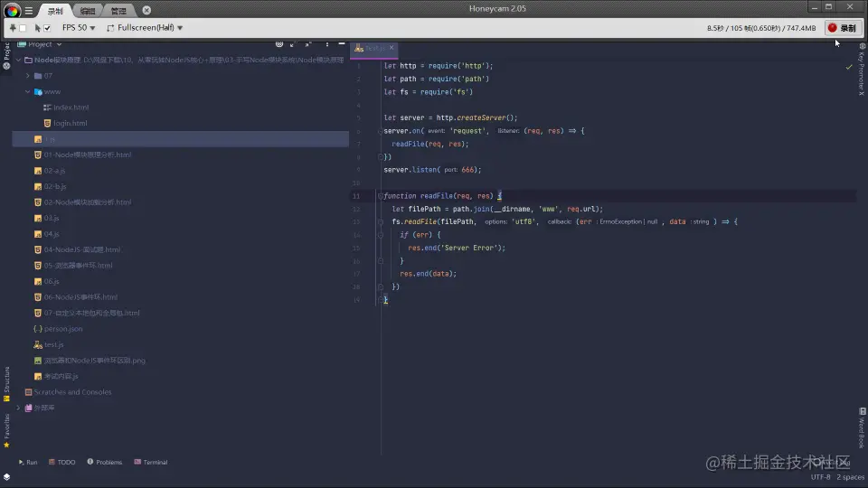Open the Problems tool window
The image size is (868, 488).
point(104,462)
